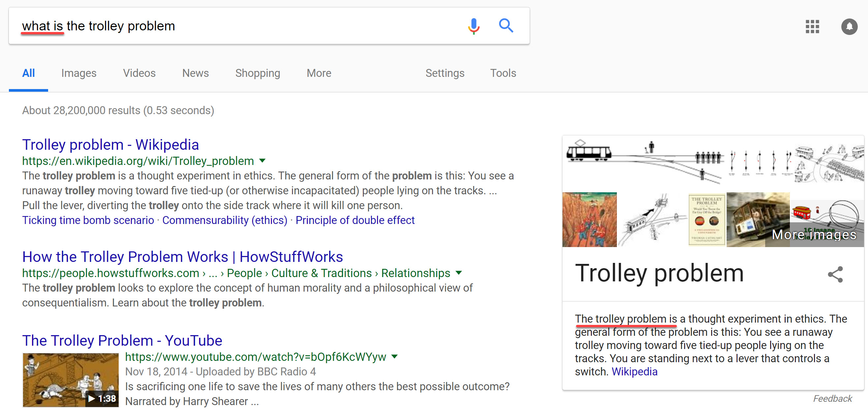Viewport: 868px width, 411px height.
Task: Click the voice search microphone icon
Action: pyautogui.click(x=474, y=26)
